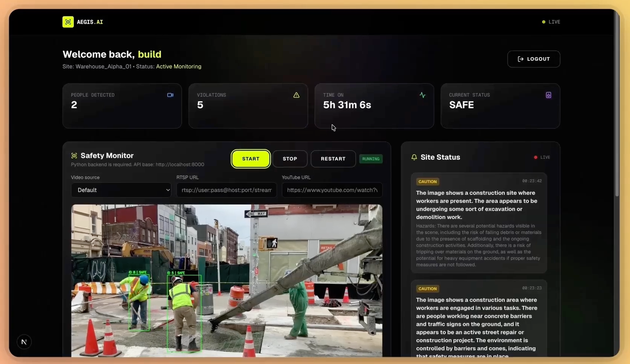Click the logout arrow icon
This screenshot has height=364, width=630.
tap(521, 59)
